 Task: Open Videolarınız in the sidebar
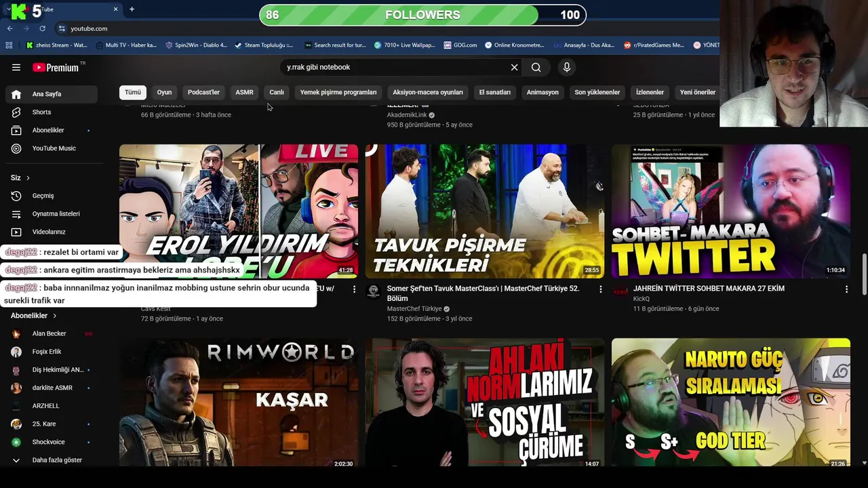coord(50,232)
